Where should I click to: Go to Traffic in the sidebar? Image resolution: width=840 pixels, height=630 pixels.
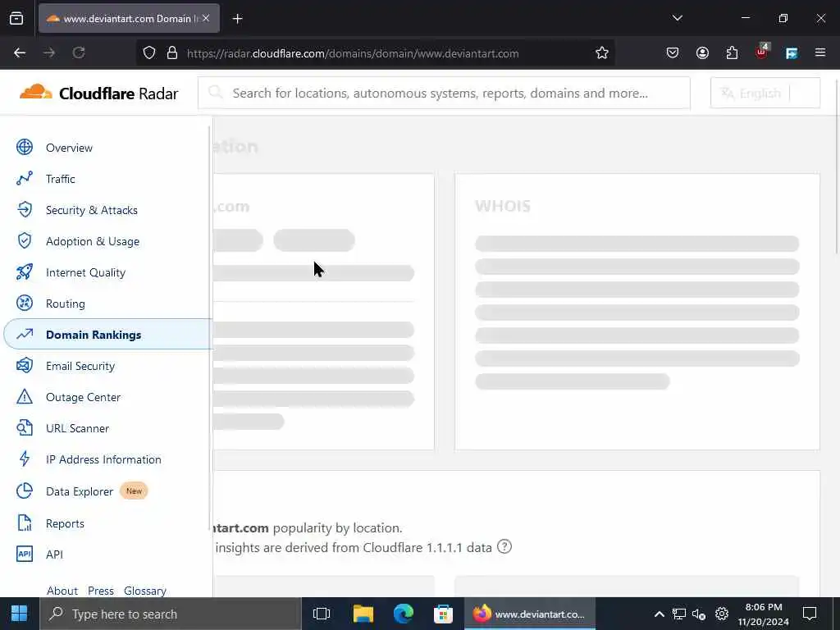[61, 179]
